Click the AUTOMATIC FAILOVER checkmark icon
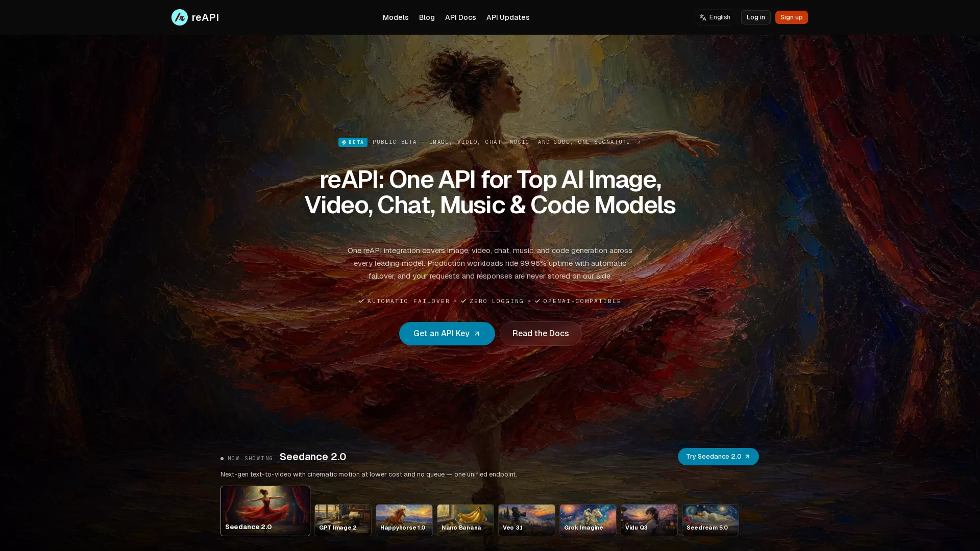Viewport: 980px width, 551px height. 361,301
